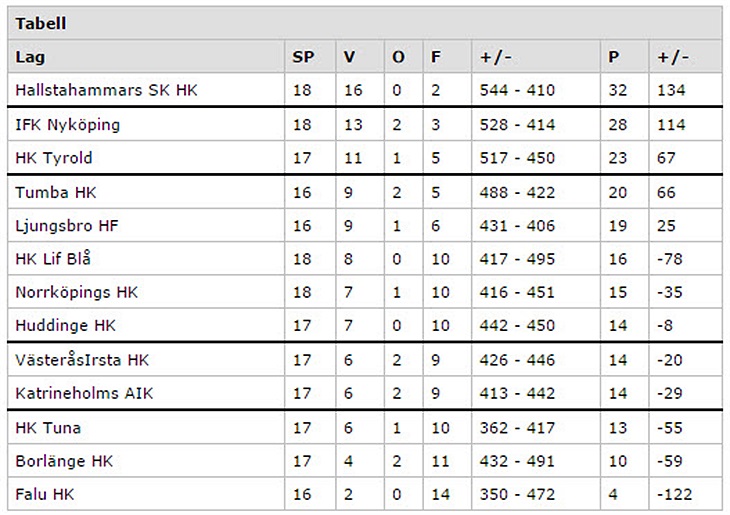The height and width of the screenshot is (515, 730).
Task: Click the O draws column header
Action: pyautogui.click(x=398, y=57)
